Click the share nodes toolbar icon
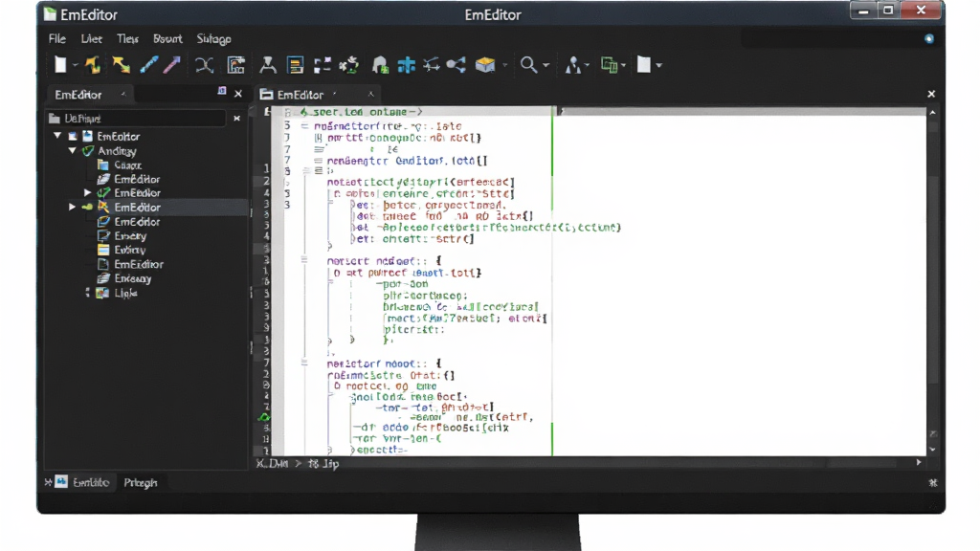The width and height of the screenshot is (980, 551). tap(457, 65)
